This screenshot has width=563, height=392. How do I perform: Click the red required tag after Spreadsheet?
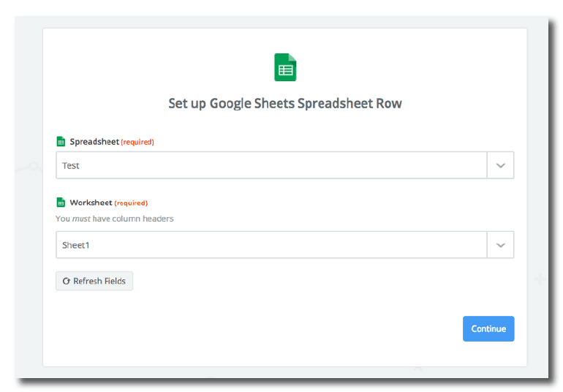click(137, 142)
